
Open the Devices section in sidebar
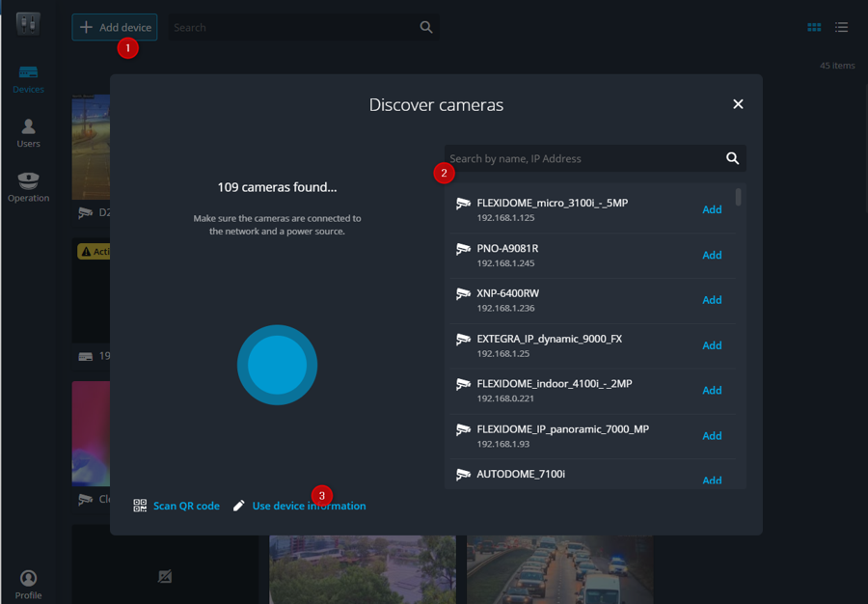[x=28, y=79]
